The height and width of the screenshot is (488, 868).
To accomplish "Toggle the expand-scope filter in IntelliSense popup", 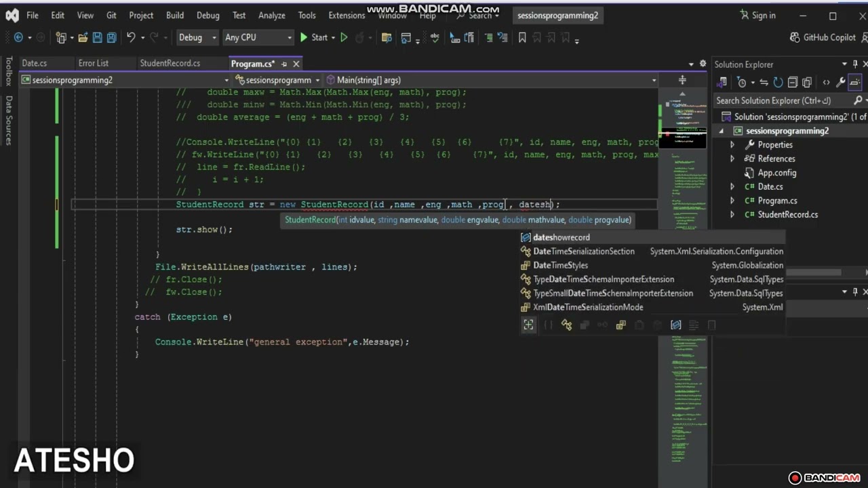I will point(528,325).
